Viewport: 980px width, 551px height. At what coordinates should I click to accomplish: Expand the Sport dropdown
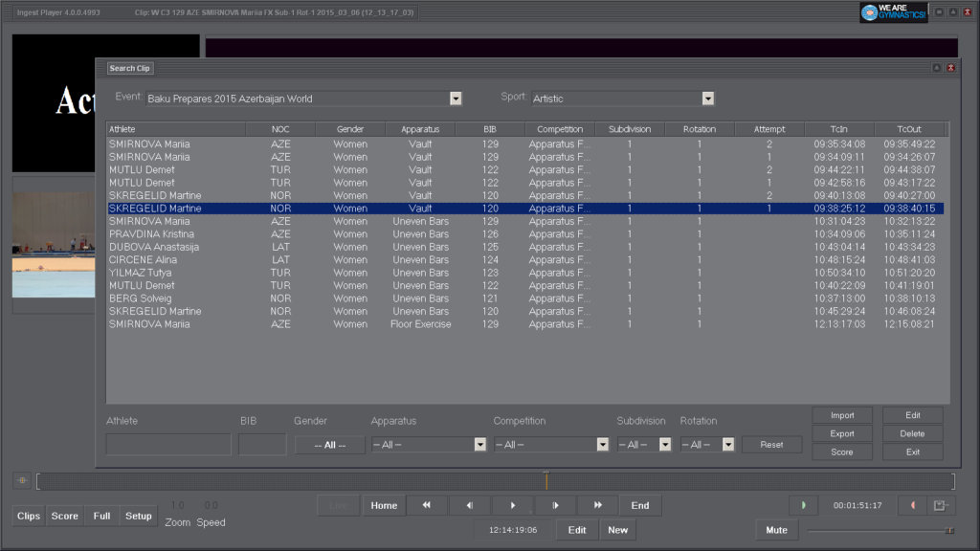[x=708, y=99]
